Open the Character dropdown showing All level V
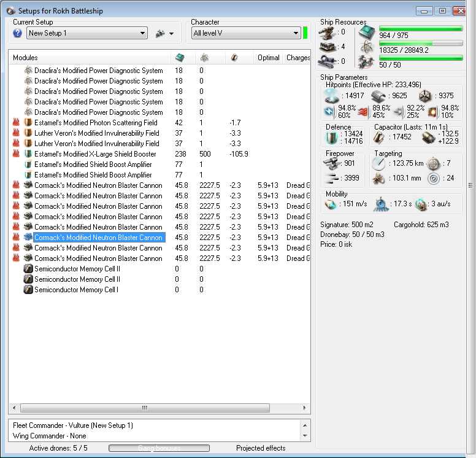The height and width of the screenshot is (458, 476). click(246, 33)
